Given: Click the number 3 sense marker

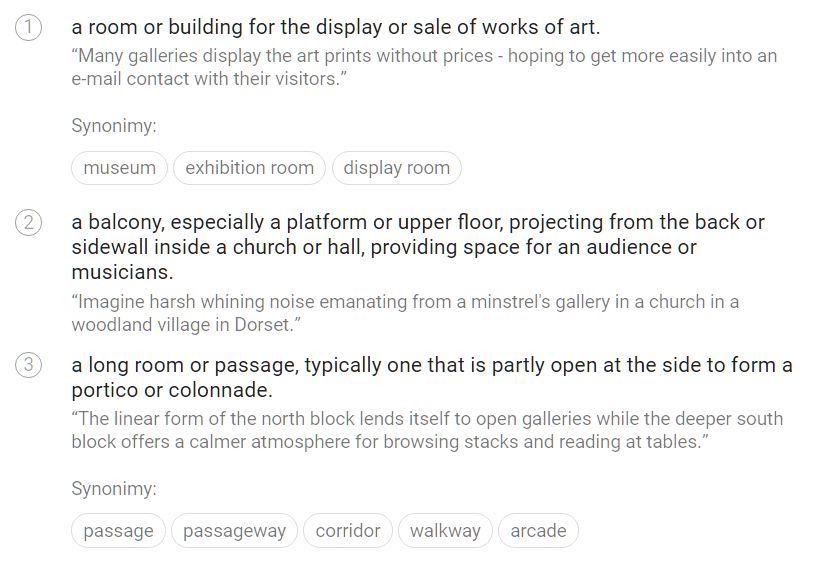Looking at the screenshot, I should [29, 366].
